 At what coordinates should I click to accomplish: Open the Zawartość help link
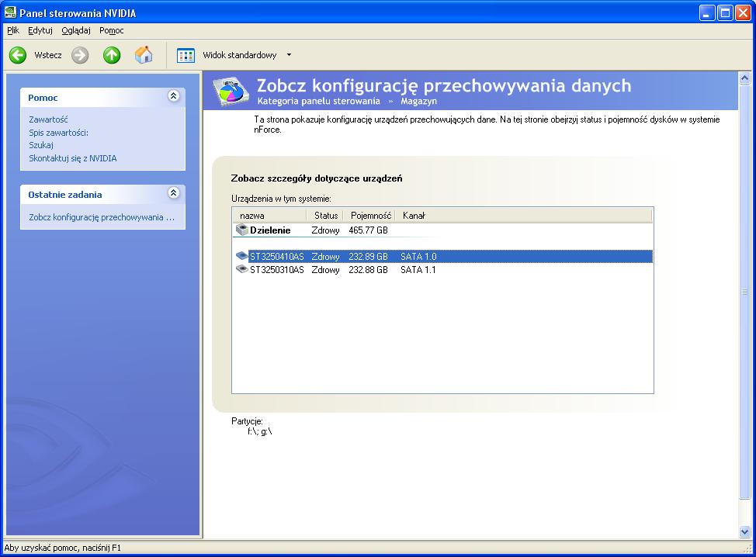48,119
